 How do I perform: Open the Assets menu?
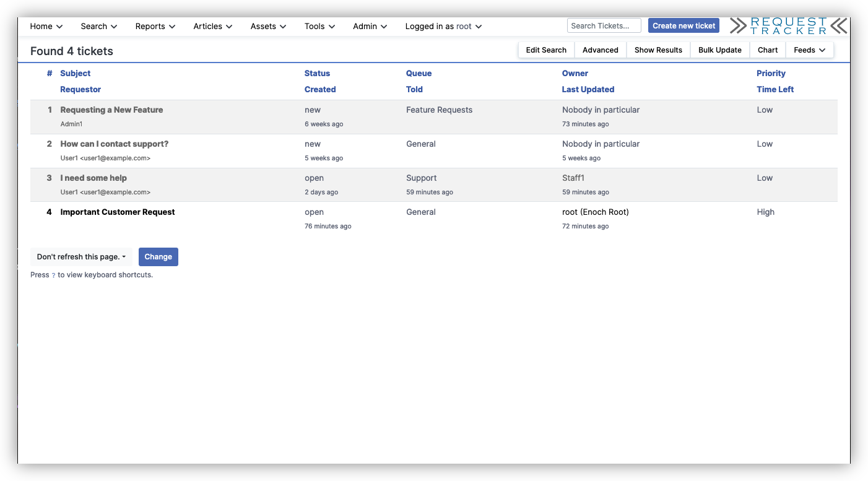click(269, 26)
